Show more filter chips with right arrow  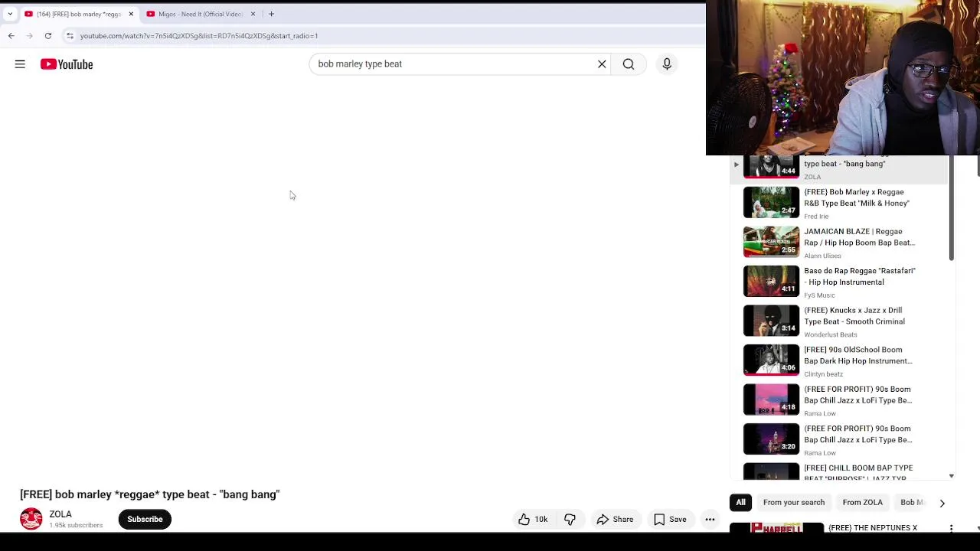[x=942, y=503]
